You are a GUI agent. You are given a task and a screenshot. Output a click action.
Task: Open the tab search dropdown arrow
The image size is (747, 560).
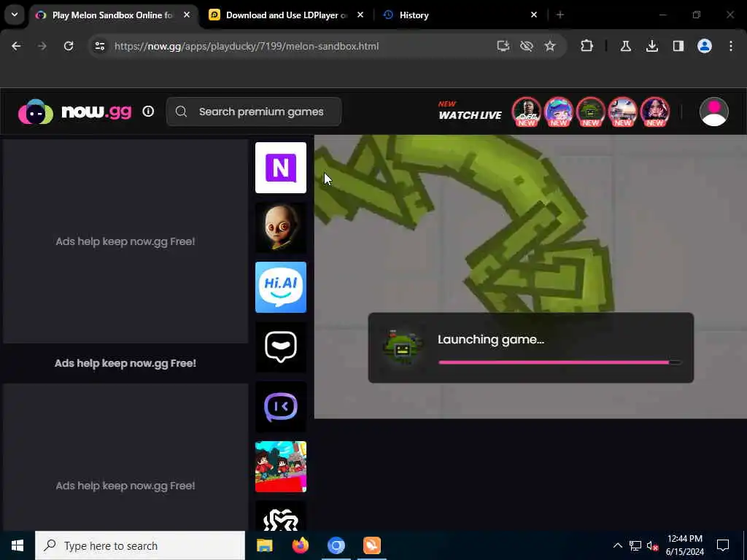(15, 15)
